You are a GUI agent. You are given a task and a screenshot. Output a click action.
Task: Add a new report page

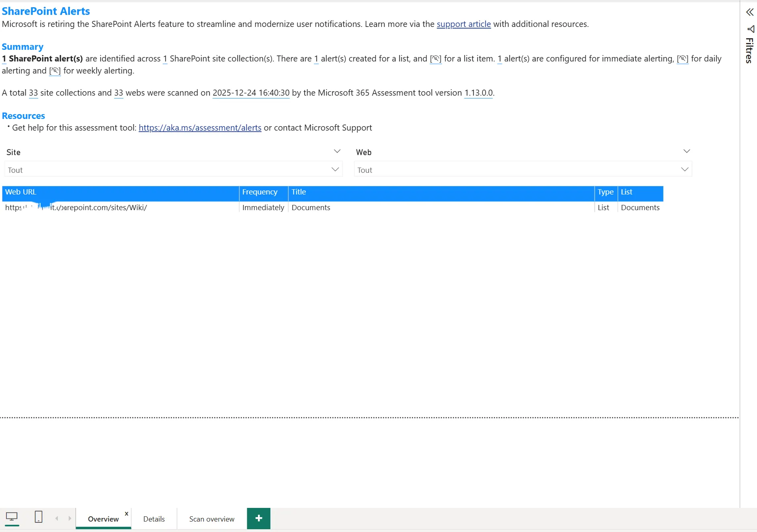(x=259, y=518)
